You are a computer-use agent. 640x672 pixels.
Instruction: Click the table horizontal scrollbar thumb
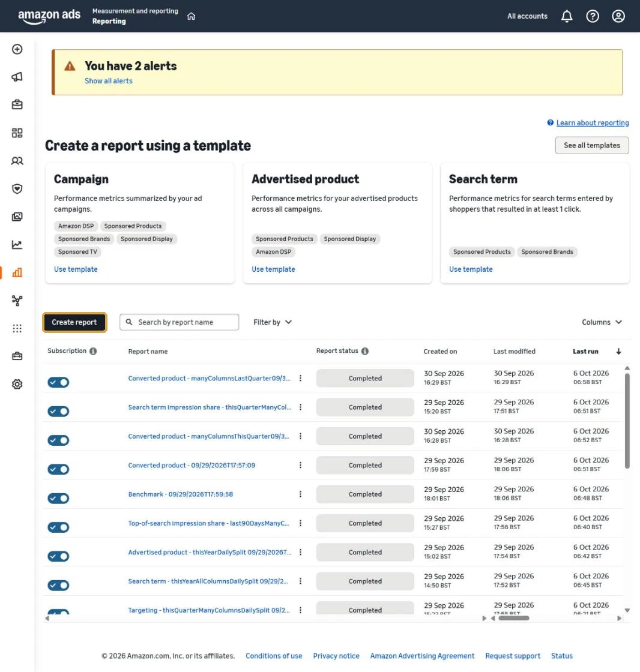pos(514,618)
